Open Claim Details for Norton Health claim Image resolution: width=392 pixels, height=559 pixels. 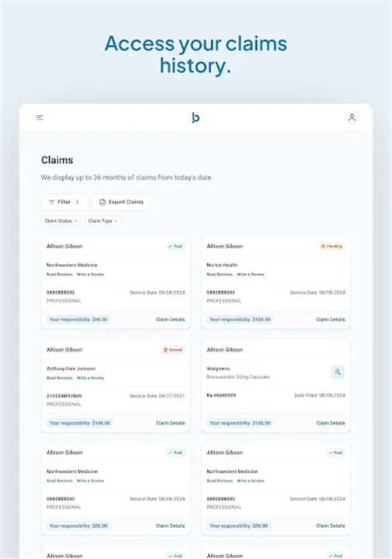(331, 319)
